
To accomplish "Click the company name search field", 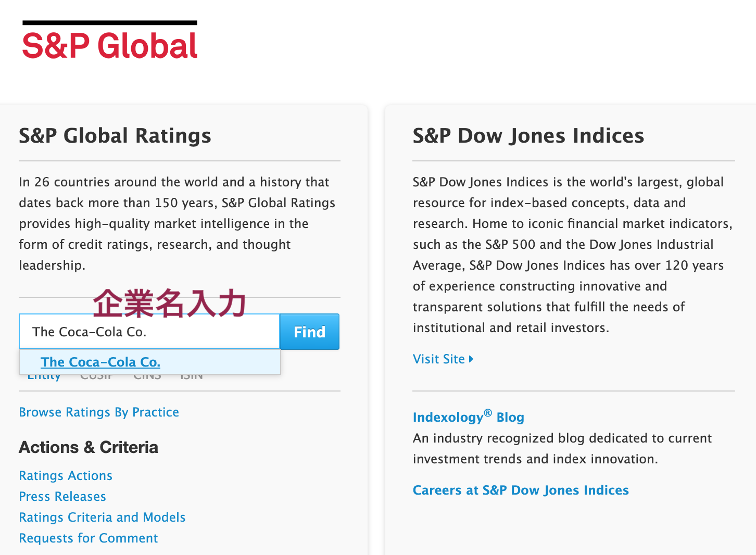I will point(149,332).
